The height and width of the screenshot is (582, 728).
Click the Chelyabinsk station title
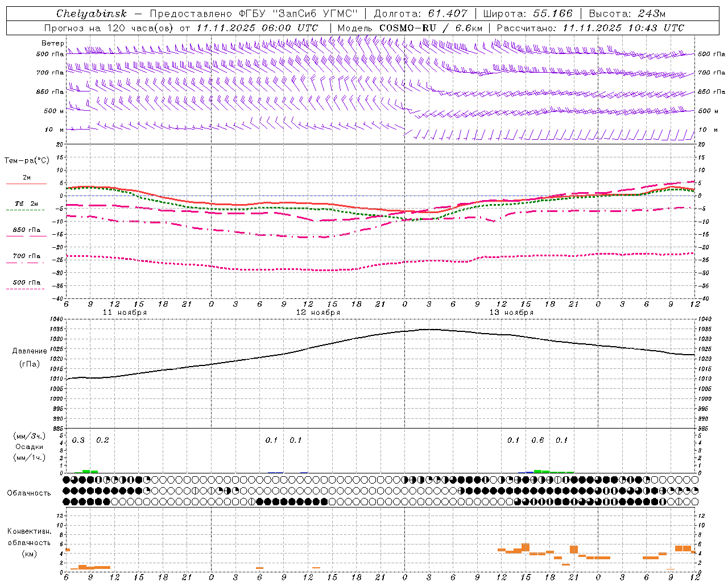[91, 14]
